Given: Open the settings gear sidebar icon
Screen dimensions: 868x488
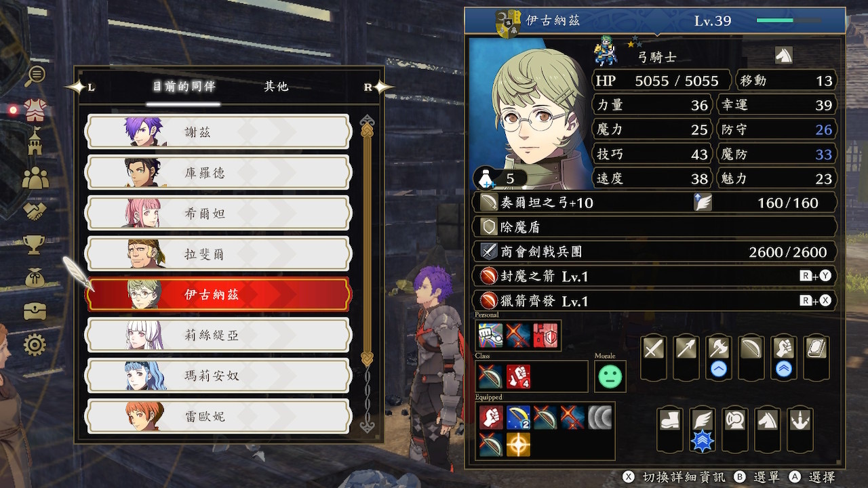Looking at the screenshot, I should 35,345.
